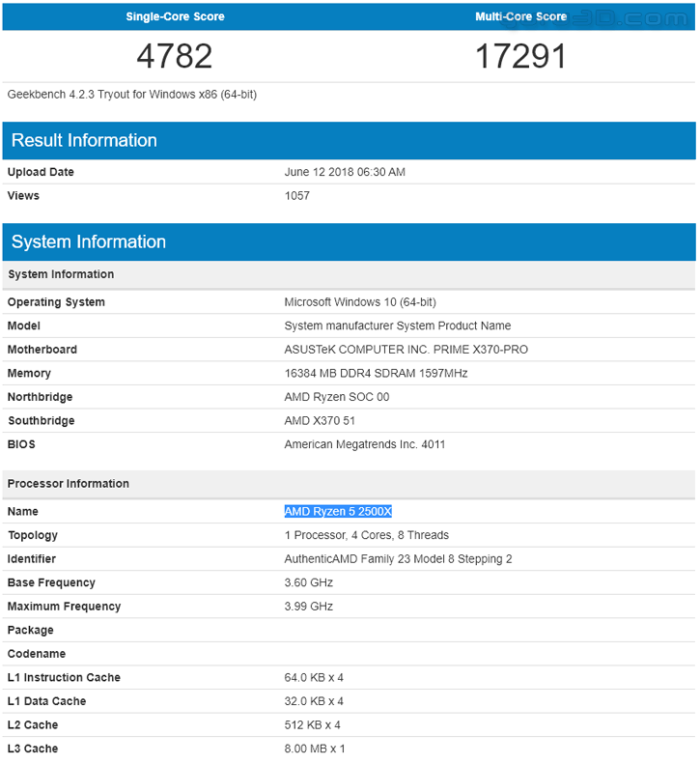Screen dimensions: 700x764
Task: Click the ASUSTeK PRIME X370-PRO value
Action: coord(406,350)
